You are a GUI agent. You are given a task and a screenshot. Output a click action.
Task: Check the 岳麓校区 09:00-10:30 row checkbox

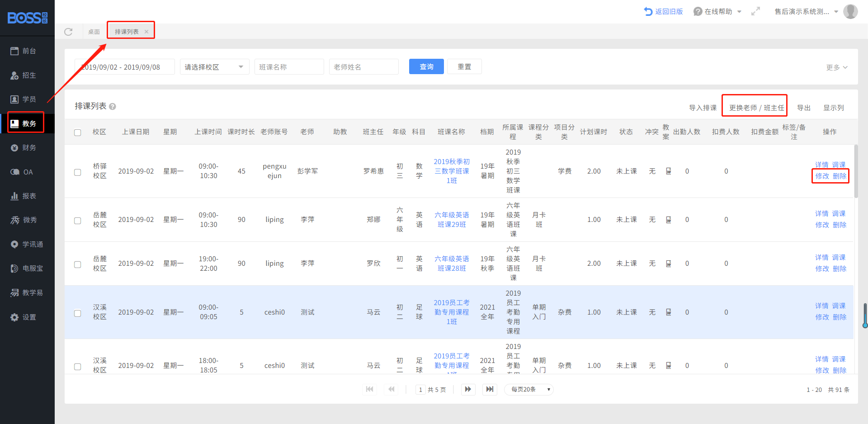click(78, 221)
